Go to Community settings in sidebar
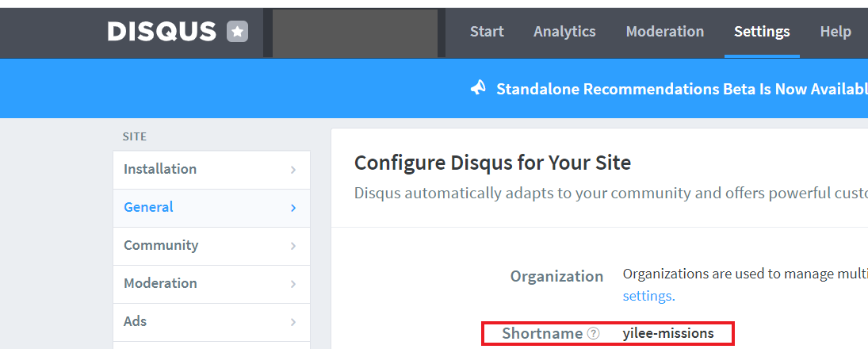The height and width of the screenshot is (349, 868). [x=161, y=245]
